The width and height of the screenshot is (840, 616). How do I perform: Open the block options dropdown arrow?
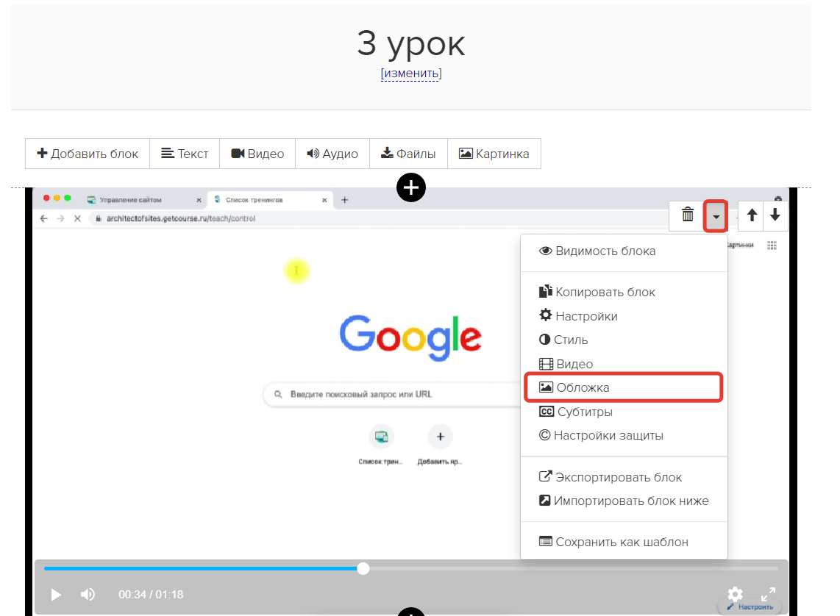[716, 216]
